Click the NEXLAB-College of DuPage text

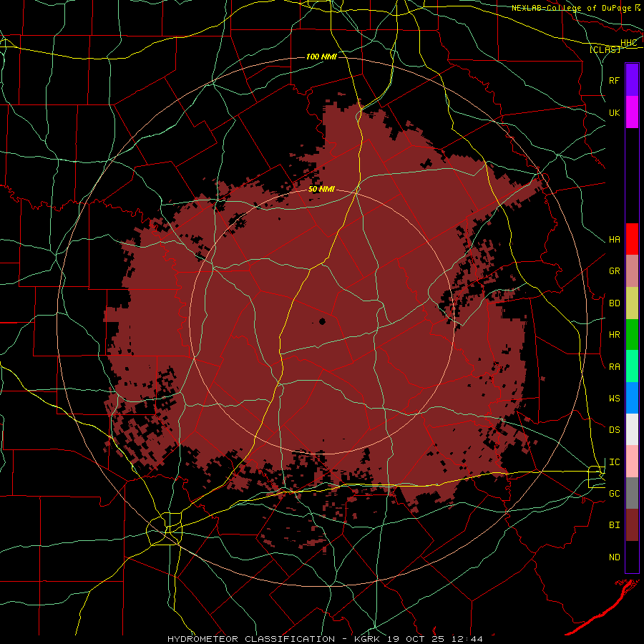click(571, 8)
